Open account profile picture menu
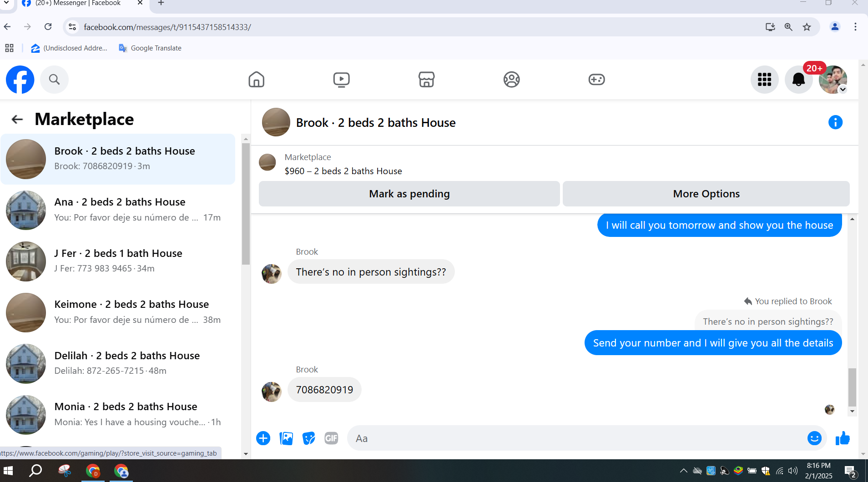This screenshot has height=482, width=868. point(833,80)
